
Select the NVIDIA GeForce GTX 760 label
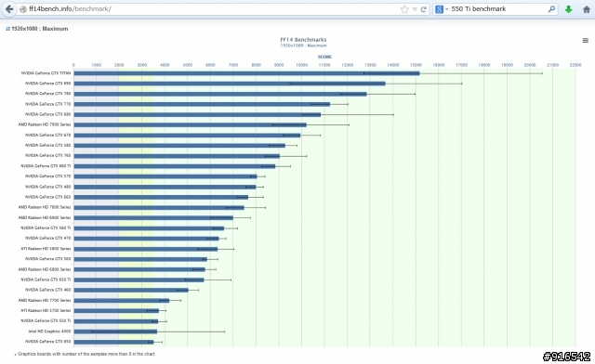tap(47, 155)
